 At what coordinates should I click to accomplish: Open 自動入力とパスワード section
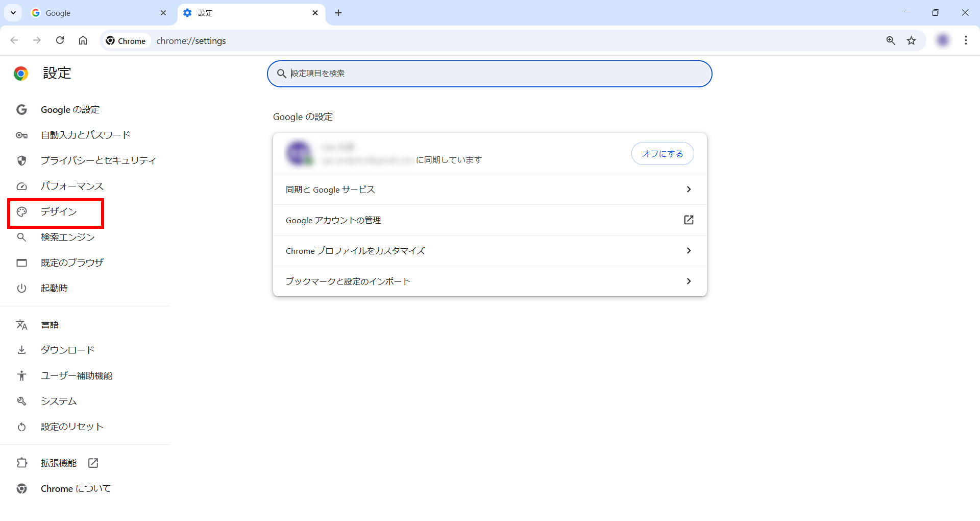(86, 135)
